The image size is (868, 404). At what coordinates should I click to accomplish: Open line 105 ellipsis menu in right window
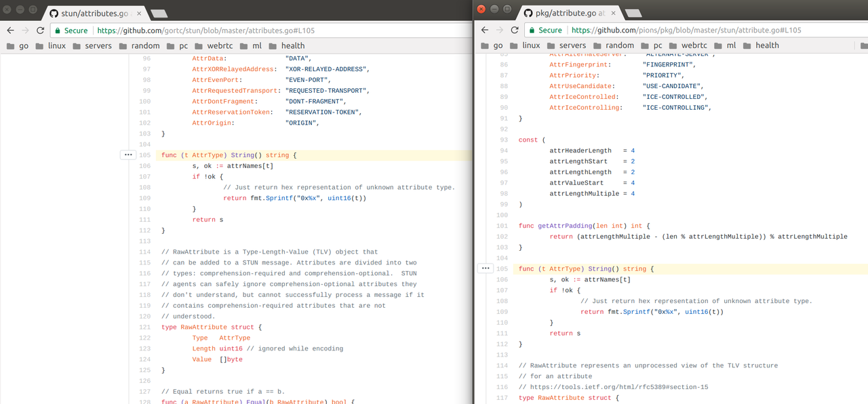click(485, 268)
